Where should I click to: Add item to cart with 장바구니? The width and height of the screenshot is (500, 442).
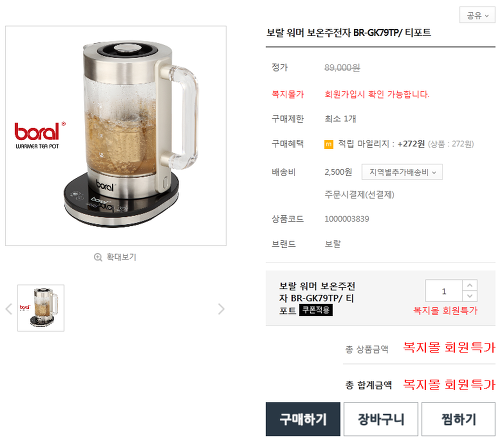tap(381, 419)
